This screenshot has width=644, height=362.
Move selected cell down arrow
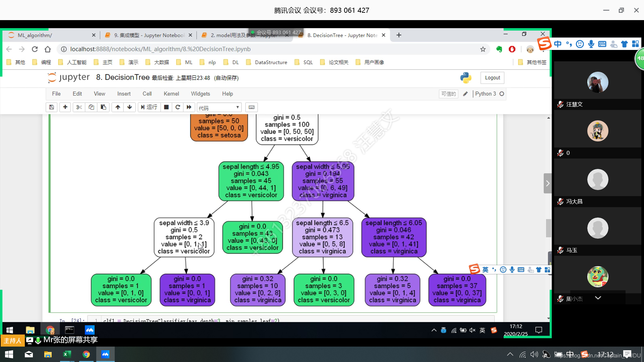(x=129, y=107)
